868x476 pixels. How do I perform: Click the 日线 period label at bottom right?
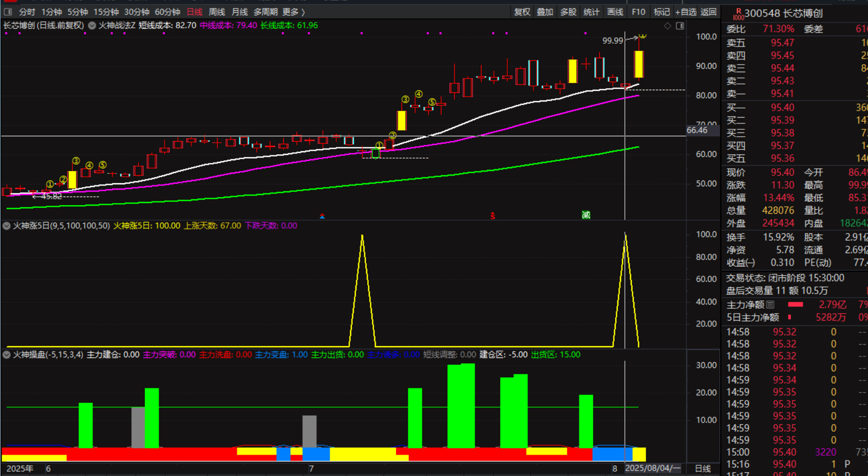pyautogui.click(x=702, y=469)
